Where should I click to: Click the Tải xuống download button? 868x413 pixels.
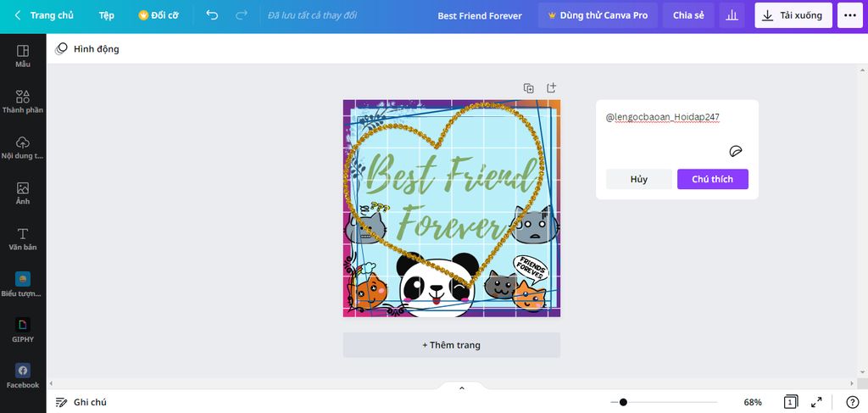(x=793, y=15)
